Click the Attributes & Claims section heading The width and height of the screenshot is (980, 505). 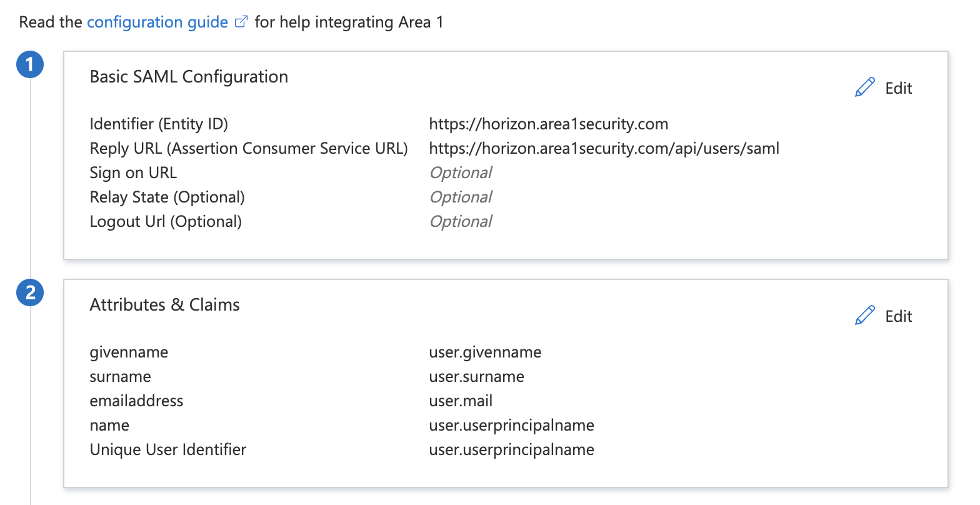tap(164, 304)
